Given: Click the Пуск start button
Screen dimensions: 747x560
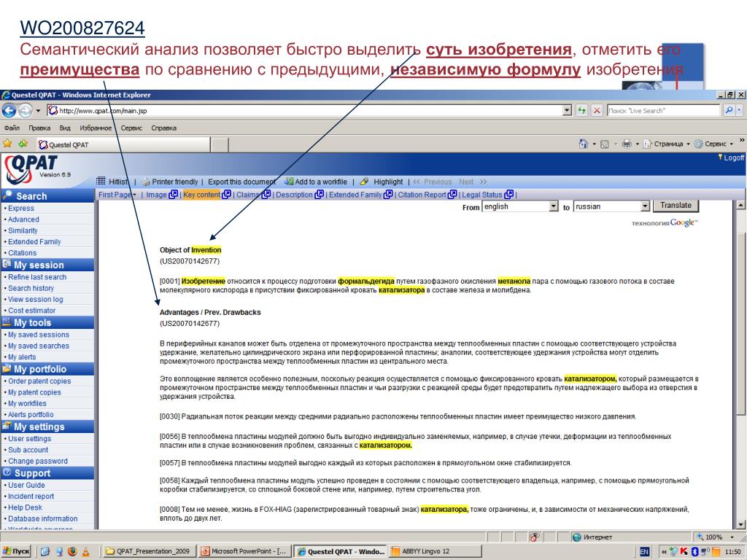Looking at the screenshot, I should pos(17,551).
